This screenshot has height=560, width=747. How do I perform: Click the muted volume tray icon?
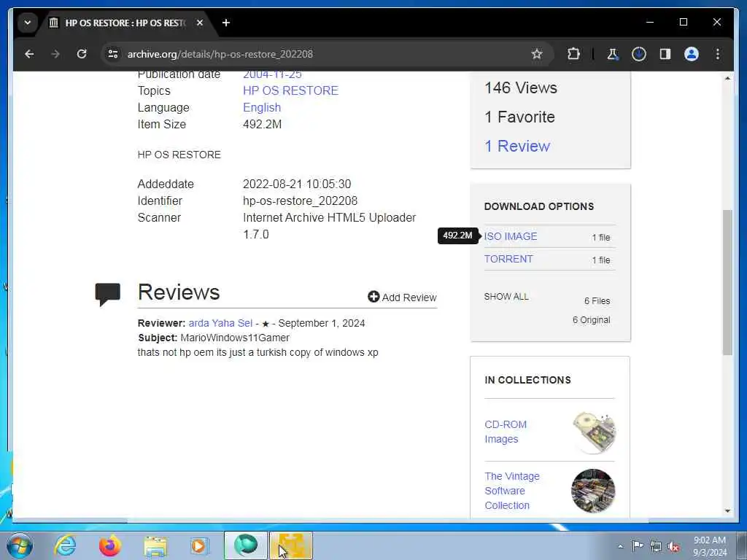[x=673, y=547]
